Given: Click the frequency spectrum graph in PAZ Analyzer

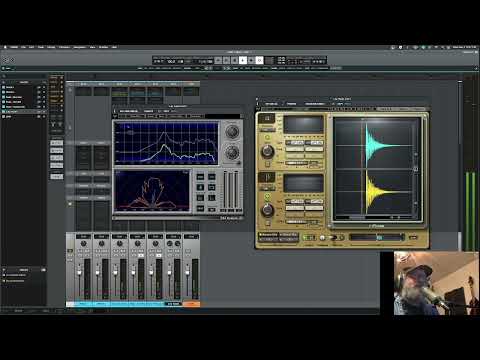Looking at the screenshot, I should pyautogui.click(x=166, y=143).
